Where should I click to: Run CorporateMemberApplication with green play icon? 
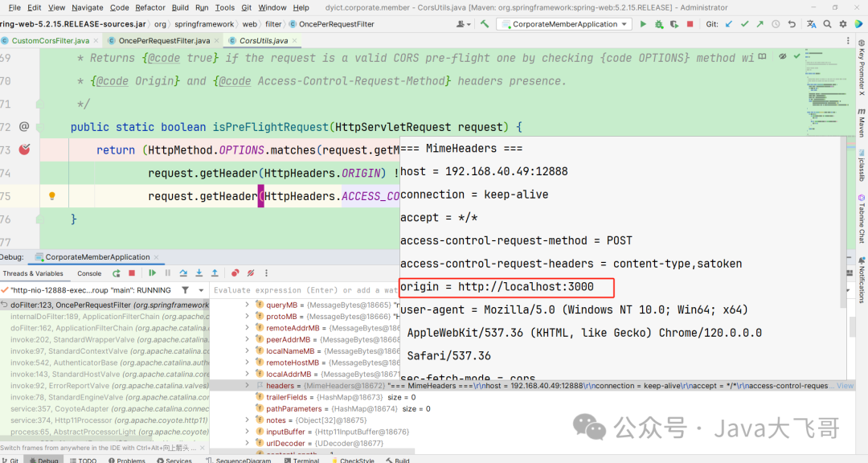(x=643, y=24)
